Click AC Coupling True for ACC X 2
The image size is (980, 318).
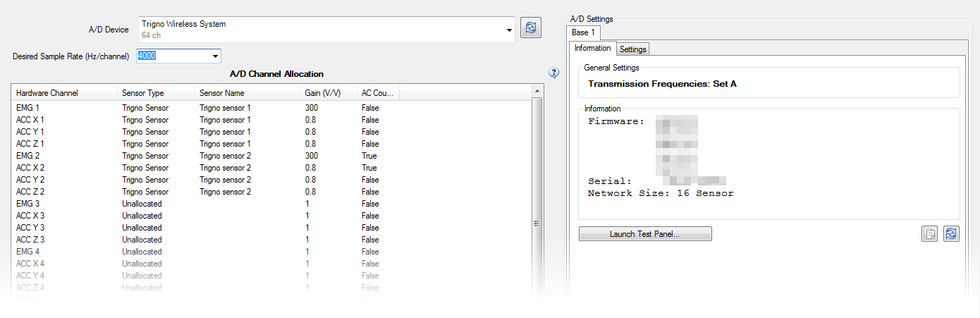[x=369, y=167]
